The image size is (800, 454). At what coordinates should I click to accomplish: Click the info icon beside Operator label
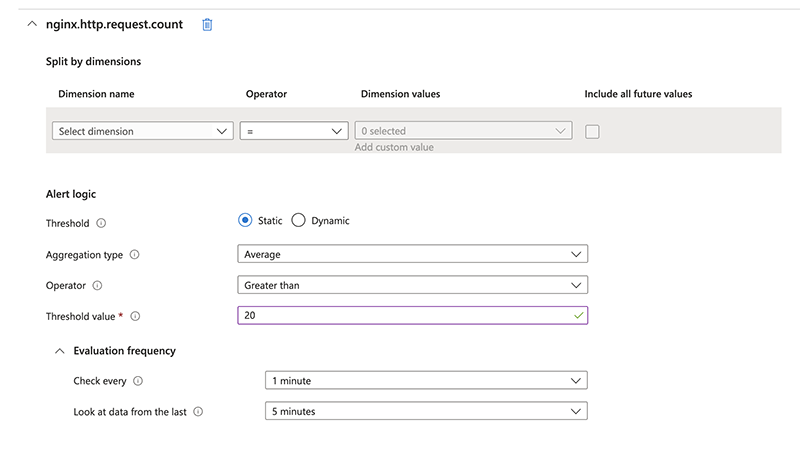point(97,286)
